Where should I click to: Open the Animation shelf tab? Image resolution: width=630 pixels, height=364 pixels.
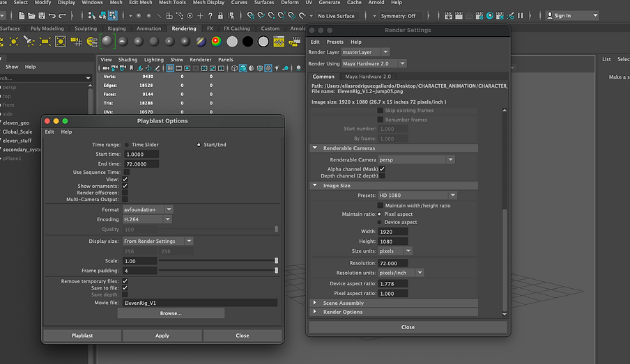(x=148, y=29)
